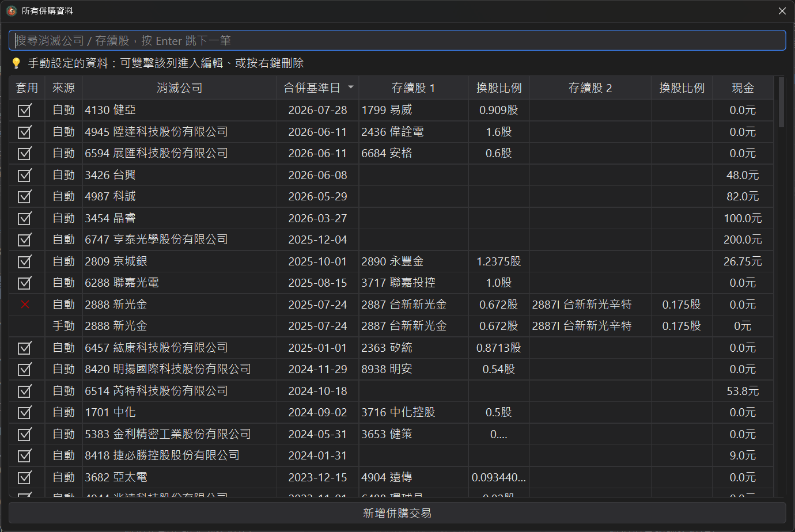
Task: Select the 8938 明安 cell
Action: pyautogui.click(x=414, y=369)
